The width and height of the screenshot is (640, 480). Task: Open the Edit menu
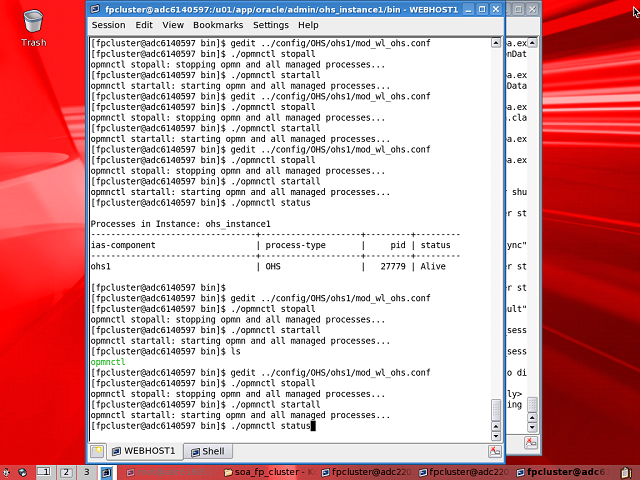tap(144, 25)
